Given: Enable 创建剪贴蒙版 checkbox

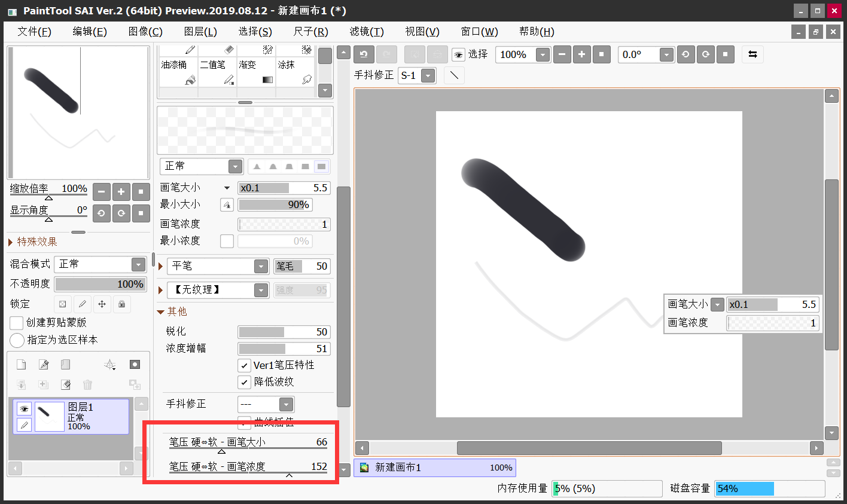Looking at the screenshot, I should coord(17,323).
